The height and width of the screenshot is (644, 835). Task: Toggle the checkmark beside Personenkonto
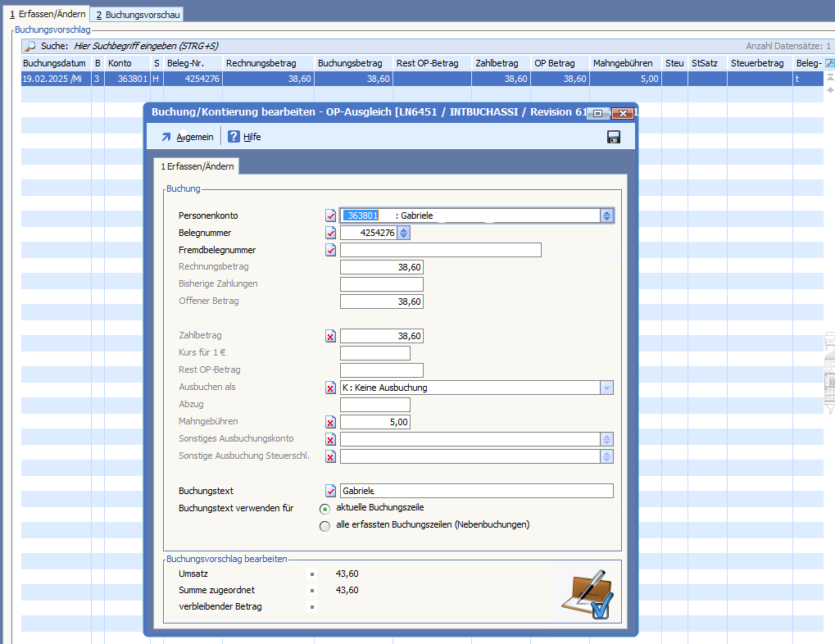(x=330, y=215)
